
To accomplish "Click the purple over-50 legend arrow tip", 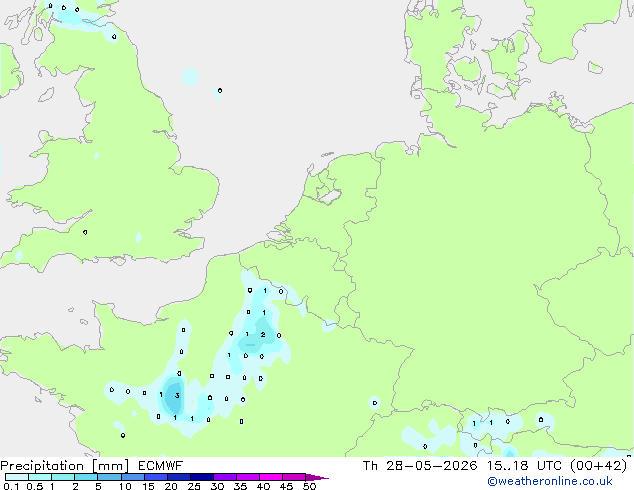I will tap(317, 477).
